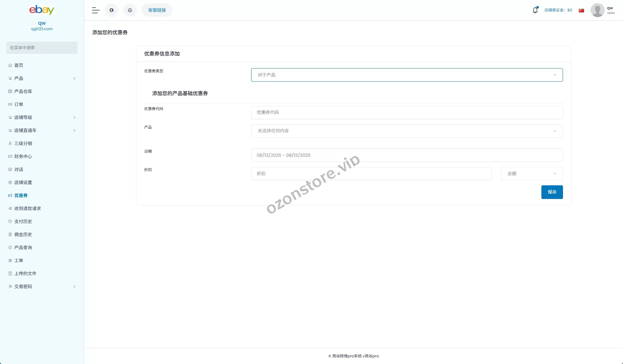Click the hamburger menu toggle icon
This screenshot has width=623, height=364.
[x=96, y=10]
